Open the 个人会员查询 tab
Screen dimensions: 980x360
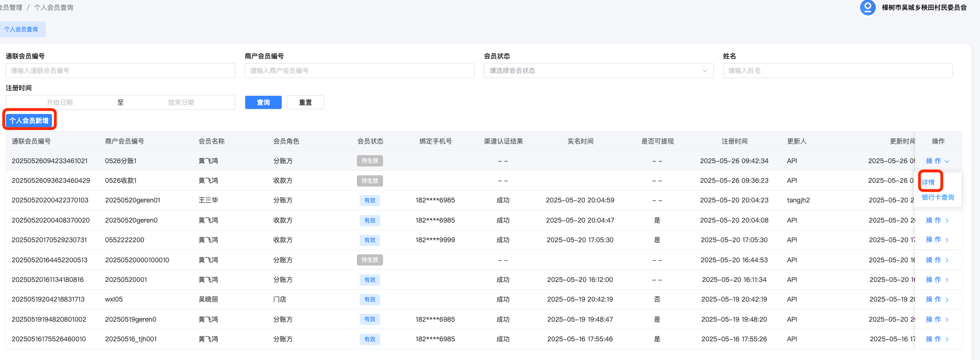[21, 29]
